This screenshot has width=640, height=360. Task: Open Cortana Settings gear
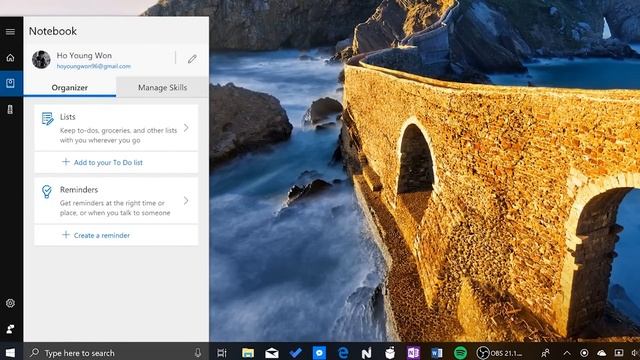[x=10, y=303]
